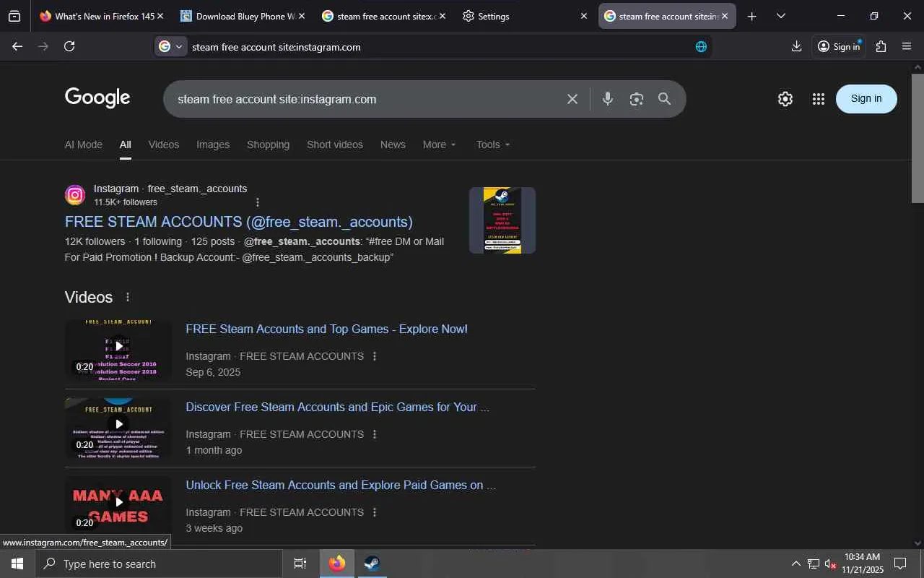Screen dimensions: 924x578
Task: Expand the list all tabs dropdown arrow
Action: (x=780, y=16)
